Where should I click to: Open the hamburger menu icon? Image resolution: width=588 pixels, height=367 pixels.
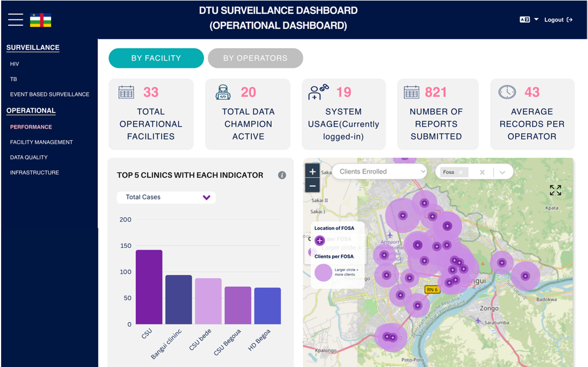[x=15, y=20]
